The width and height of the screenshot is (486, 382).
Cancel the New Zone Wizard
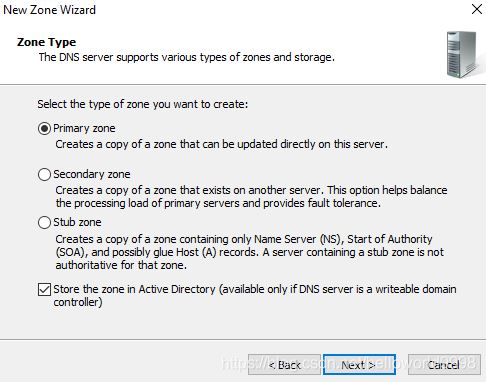[x=444, y=365]
